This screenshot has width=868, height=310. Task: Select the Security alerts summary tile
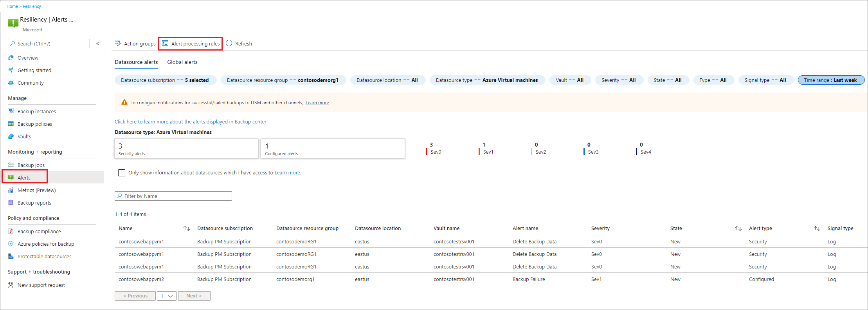[x=186, y=149]
